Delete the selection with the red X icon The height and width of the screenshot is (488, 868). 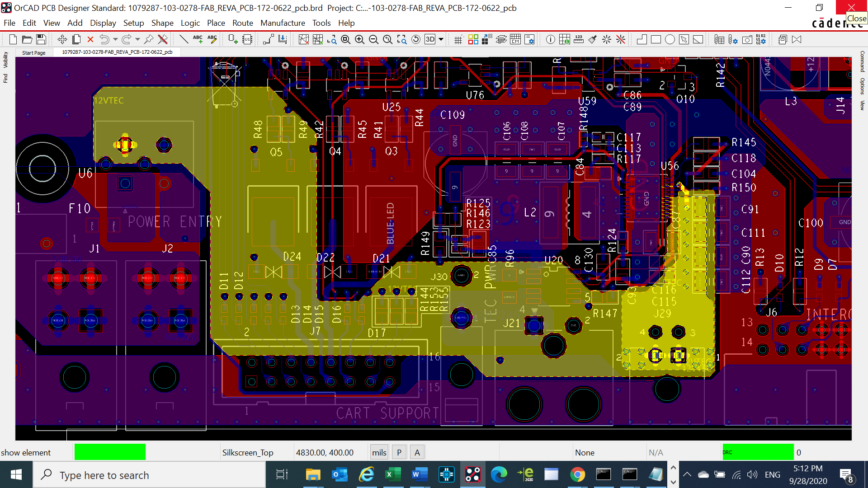pos(90,40)
